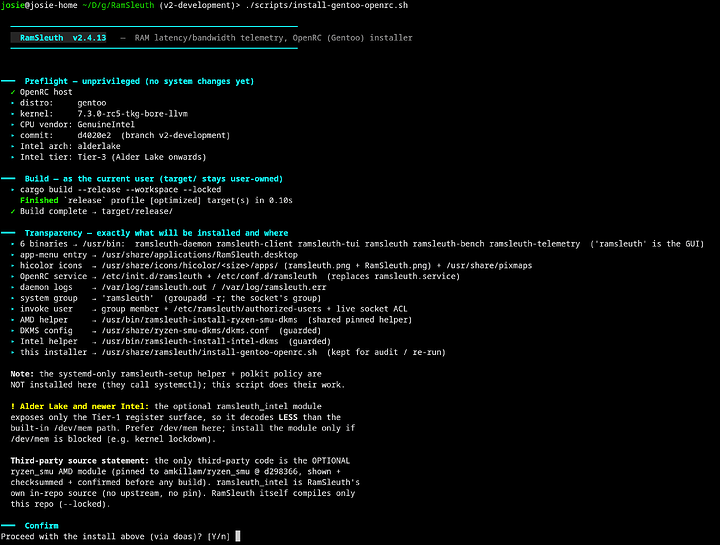Image resolution: width=720 pixels, height=545 pixels.
Task: Click the terminal cursor after the [Y/n] prompt
Action: click(x=238, y=536)
